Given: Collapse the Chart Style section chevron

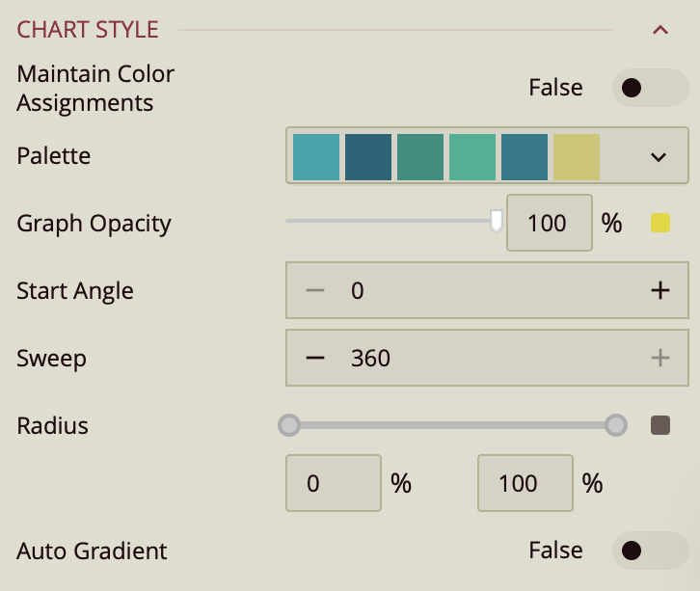Looking at the screenshot, I should pos(660,30).
